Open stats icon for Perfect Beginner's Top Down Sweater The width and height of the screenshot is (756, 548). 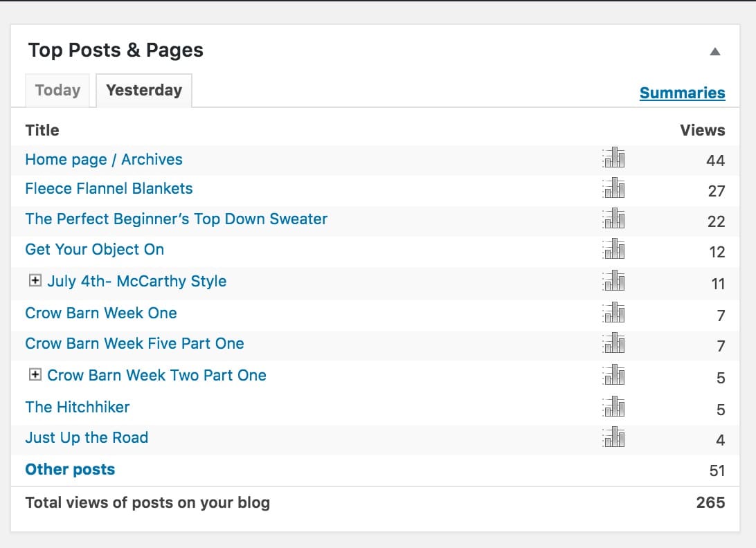(613, 219)
